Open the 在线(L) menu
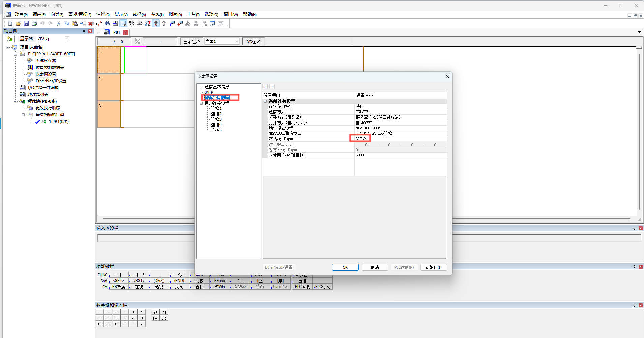644x338 pixels. [x=157, y=14]
